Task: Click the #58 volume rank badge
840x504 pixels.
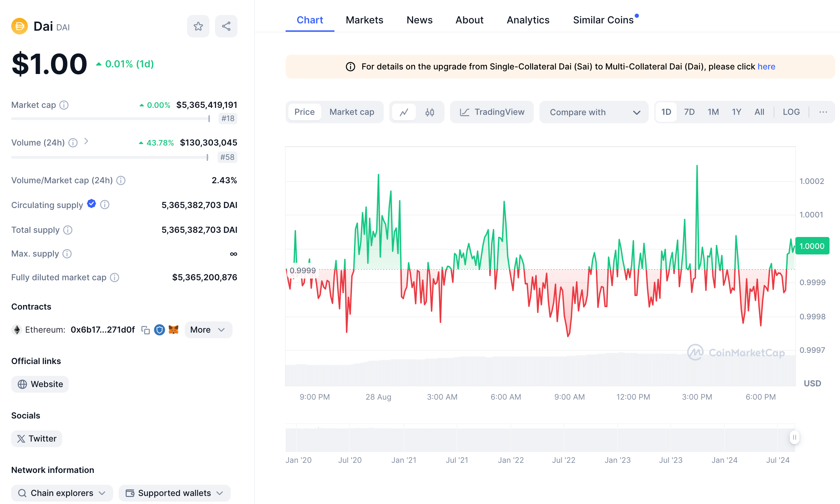Action: pos(227,157)
